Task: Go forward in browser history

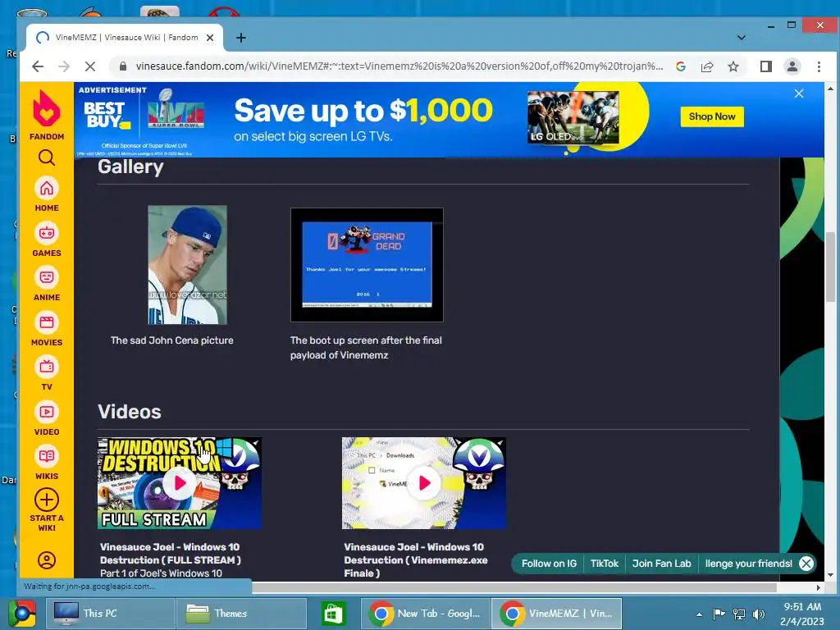Action: pos(64,66)
